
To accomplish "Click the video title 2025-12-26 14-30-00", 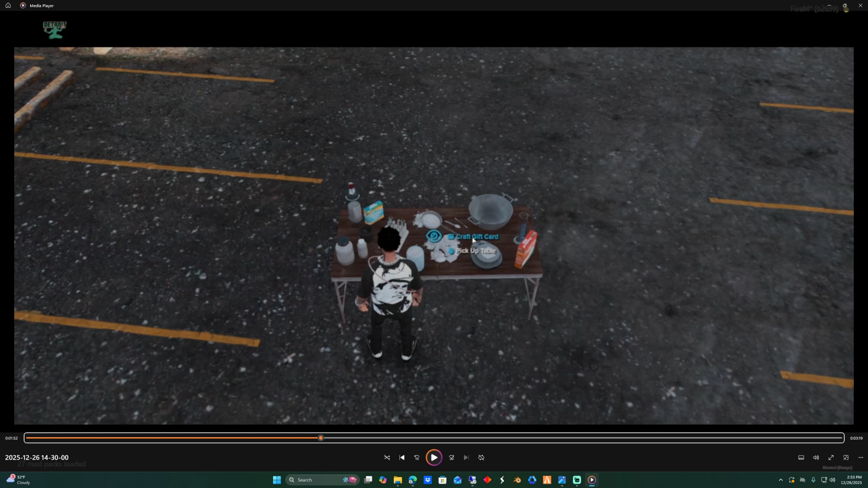I will point(37,457).
